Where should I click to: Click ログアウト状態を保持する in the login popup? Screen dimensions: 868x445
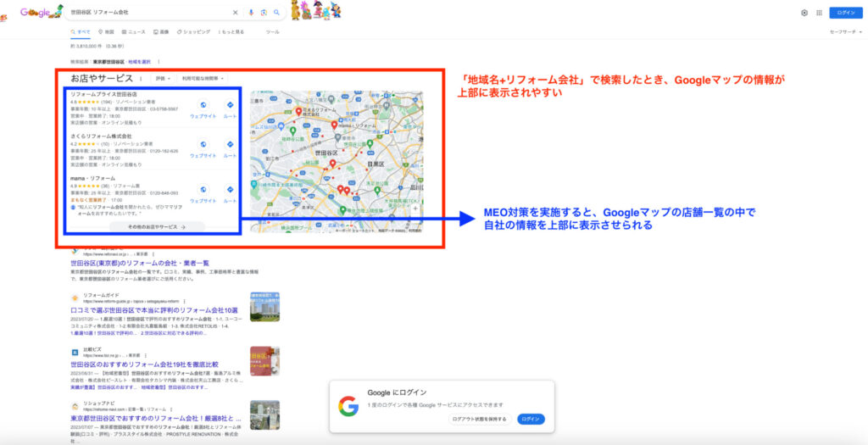[x=479, y=419]
